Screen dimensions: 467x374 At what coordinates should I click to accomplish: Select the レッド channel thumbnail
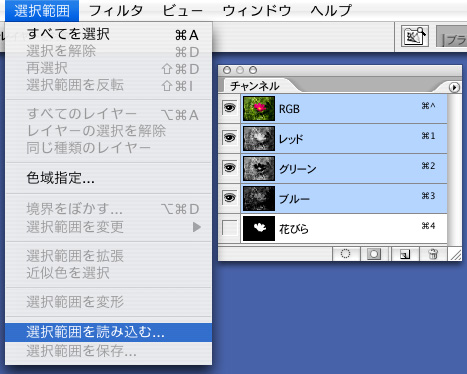click(x=259, y=138)
